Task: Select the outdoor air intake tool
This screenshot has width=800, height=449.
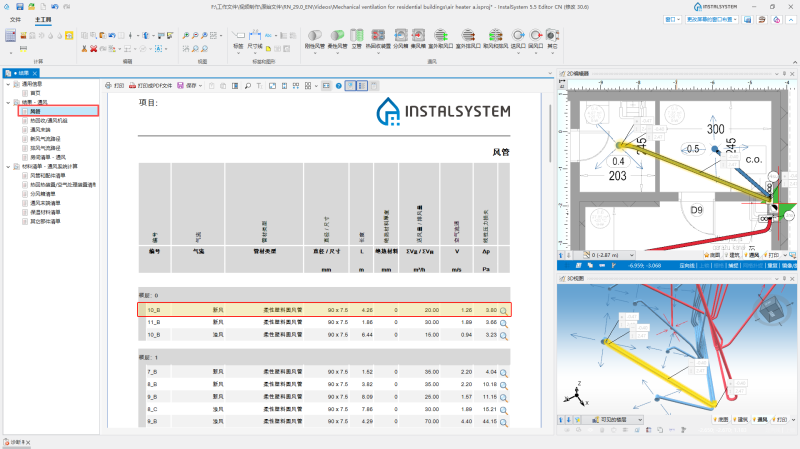Action: 440,39
